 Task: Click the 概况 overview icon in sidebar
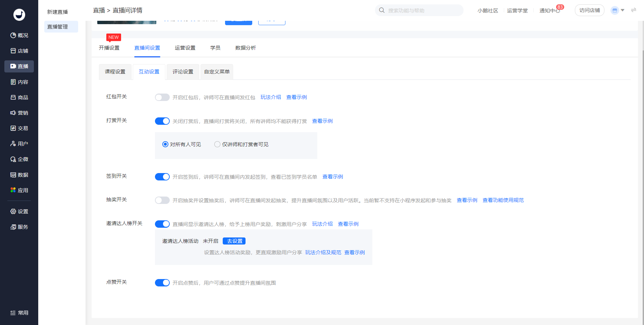click(13, 35)
